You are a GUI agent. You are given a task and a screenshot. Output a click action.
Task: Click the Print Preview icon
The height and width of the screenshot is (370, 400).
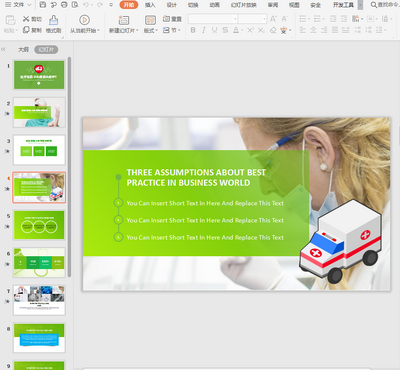tap(75, 5)
